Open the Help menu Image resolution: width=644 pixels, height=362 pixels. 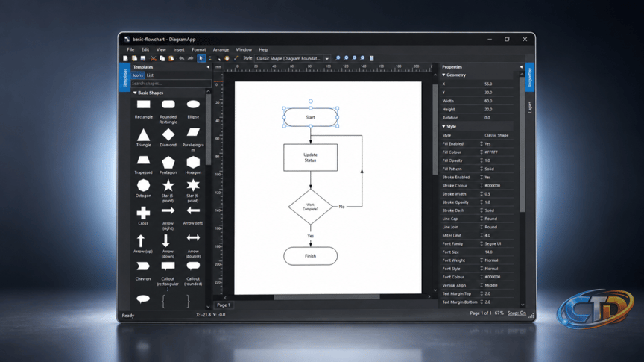point(263,49)
